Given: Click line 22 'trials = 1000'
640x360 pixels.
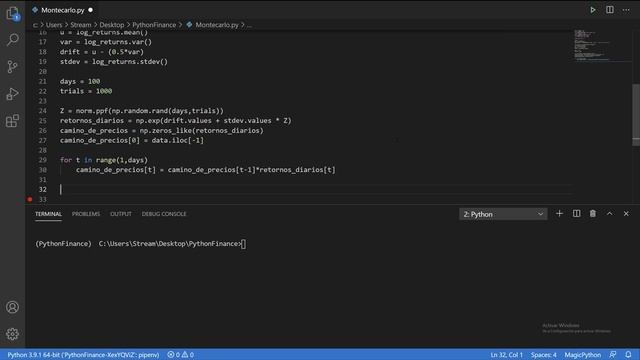Looking at the screenshot, I should (86, 91).
